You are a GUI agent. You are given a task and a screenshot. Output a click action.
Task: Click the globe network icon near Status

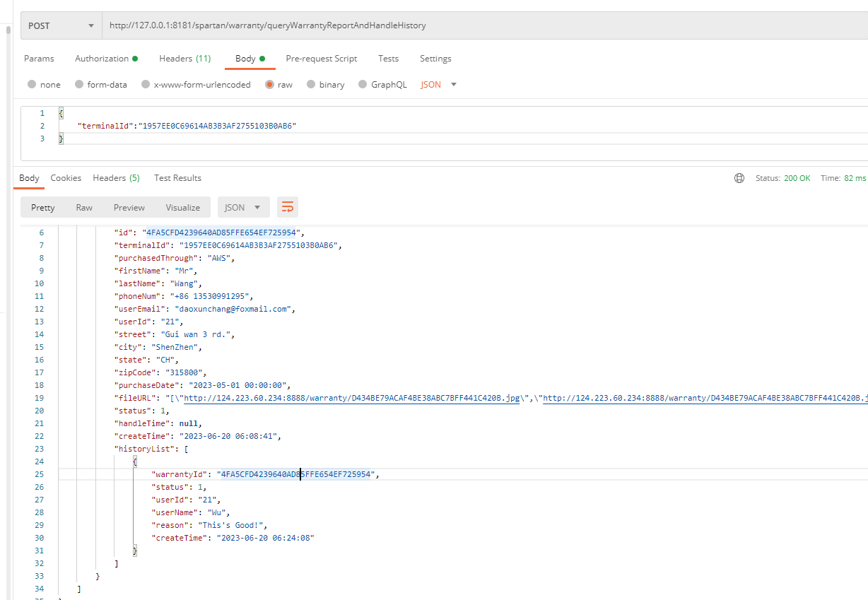click(x=739, y=178)
